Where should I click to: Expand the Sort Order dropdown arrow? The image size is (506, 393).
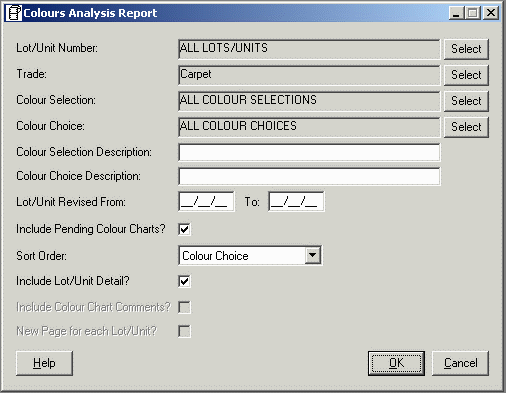coord(313,256)
